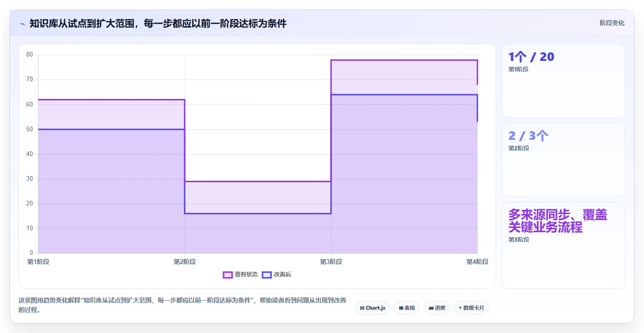Click the 50 y-axis tick label
The height and width of the screenshot is (333, 644).
coord(29,129)
